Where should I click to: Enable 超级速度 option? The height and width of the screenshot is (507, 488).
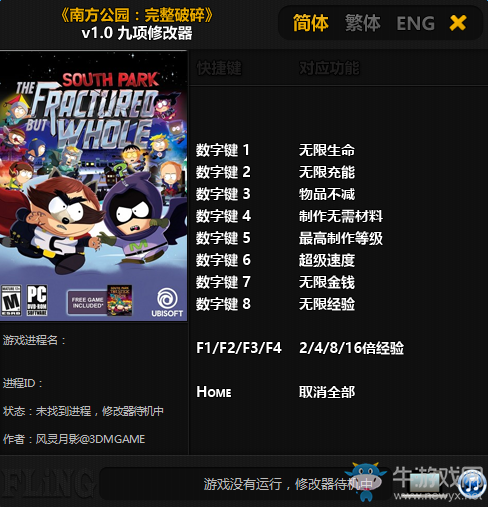click(x=327, y=260)
